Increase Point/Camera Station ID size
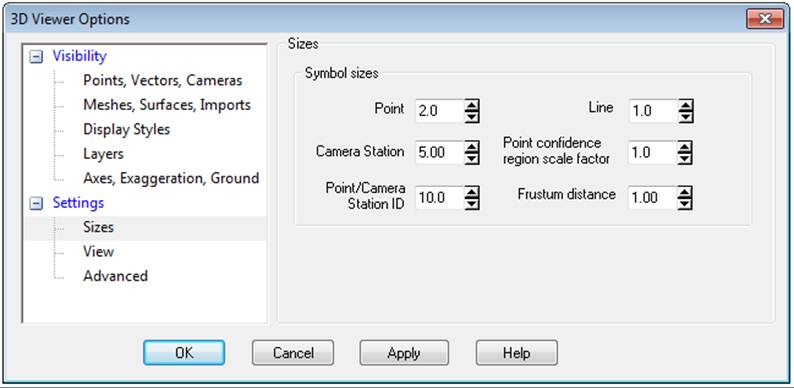Screen dimensions: 794x388 472,192
